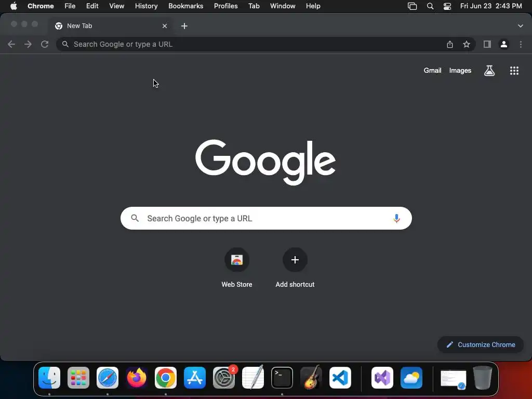Open the Trash from the Dock

pyautogui.click(x=483, y=378)
